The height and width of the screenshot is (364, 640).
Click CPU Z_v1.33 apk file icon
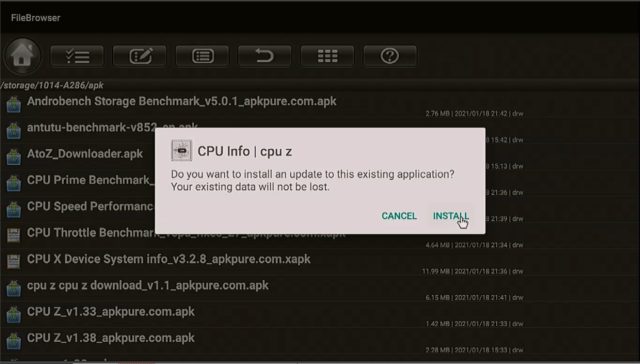tap(13, 314)
